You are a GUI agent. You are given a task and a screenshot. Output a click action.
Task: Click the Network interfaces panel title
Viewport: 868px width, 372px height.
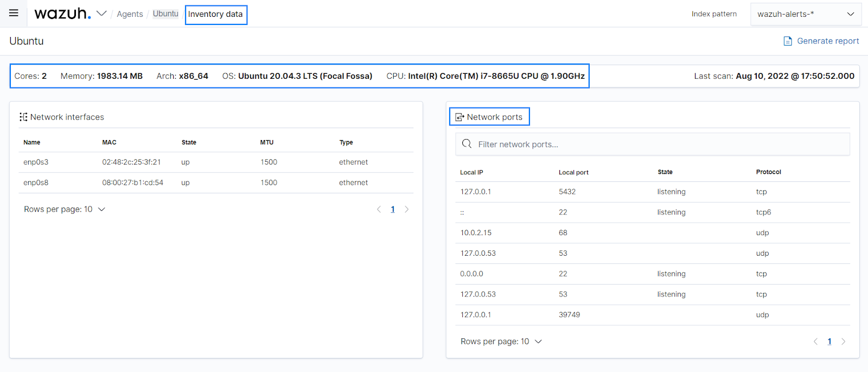[x=67, y=117]
